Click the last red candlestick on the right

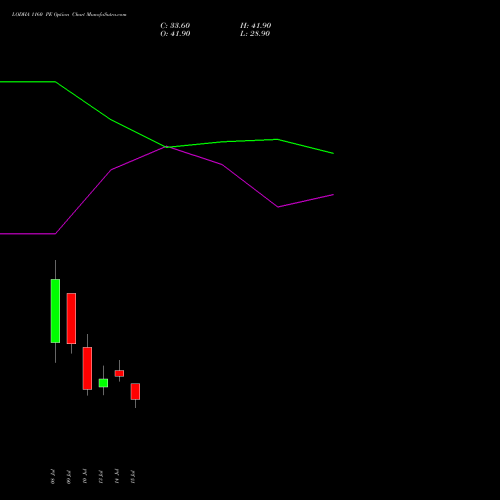pos(135,391)
